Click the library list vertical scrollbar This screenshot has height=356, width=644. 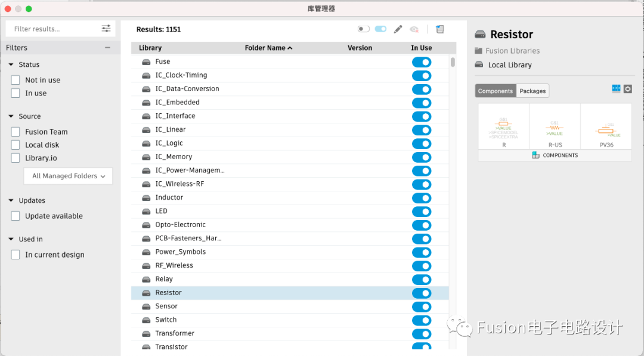coord(453,62)
